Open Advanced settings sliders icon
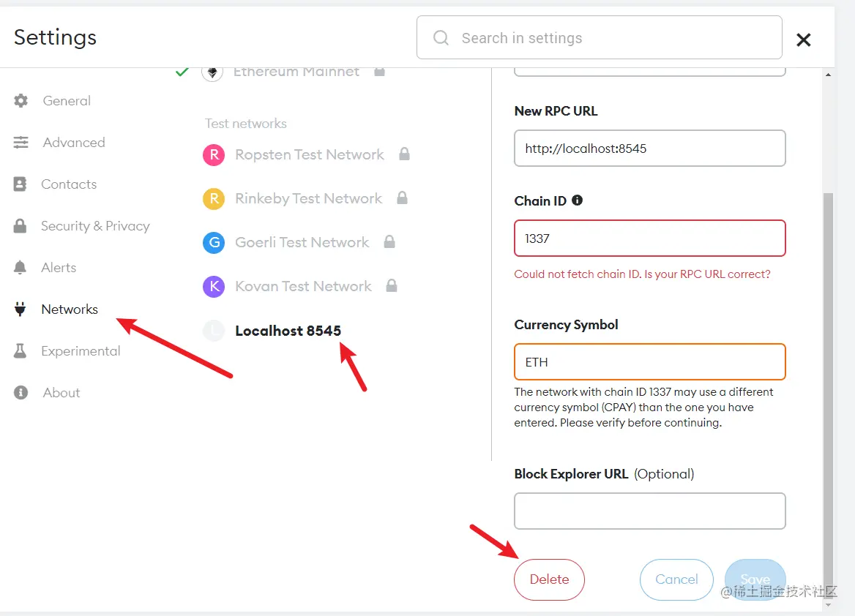855x616 pixels. 20,142
